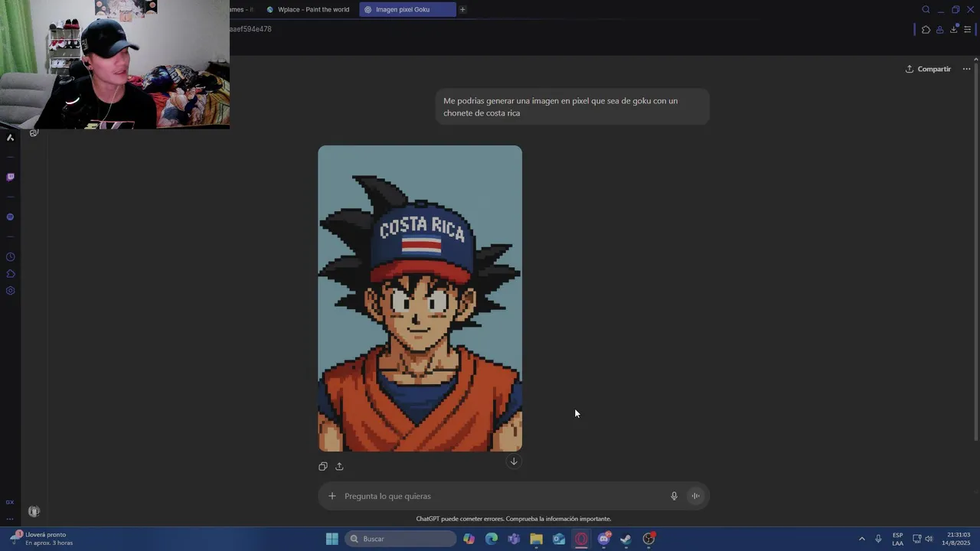The width and height of the screenshot is (980, 551).
Task: Click the page vertical scrollbar
Action: tap(975, 253)
